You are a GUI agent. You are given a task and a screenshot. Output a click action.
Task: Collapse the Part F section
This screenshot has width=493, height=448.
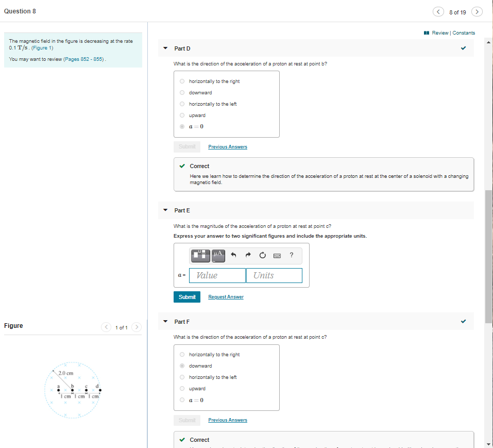165,321
